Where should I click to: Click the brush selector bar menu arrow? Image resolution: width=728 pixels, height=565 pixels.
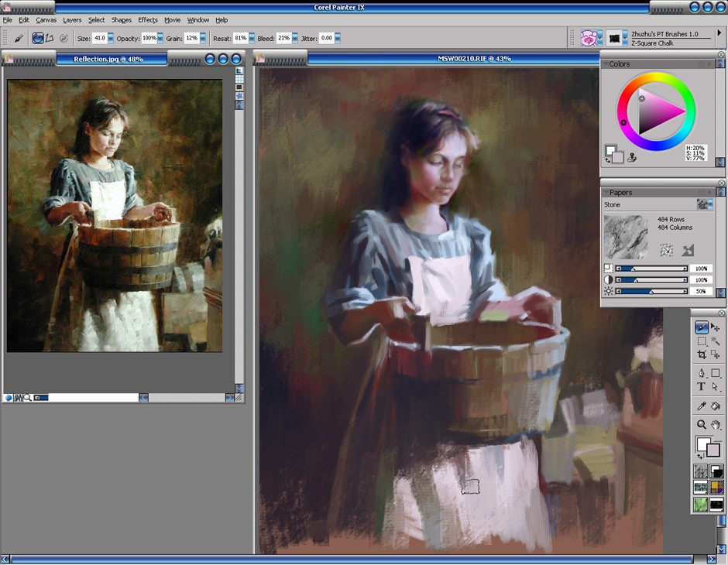point(719,33)
